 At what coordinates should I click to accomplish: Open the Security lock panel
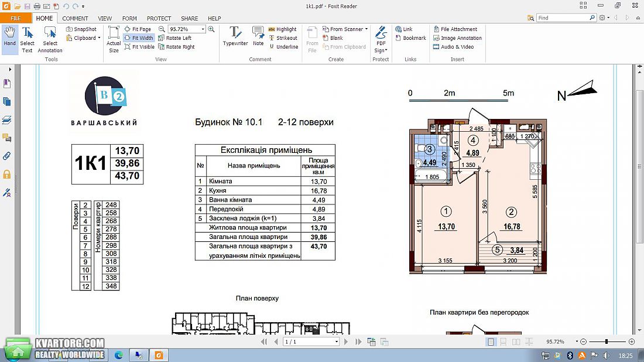coord(7,174)
